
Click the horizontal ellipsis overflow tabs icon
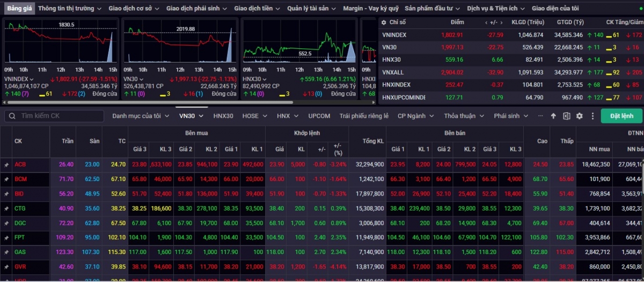(539, 116)
